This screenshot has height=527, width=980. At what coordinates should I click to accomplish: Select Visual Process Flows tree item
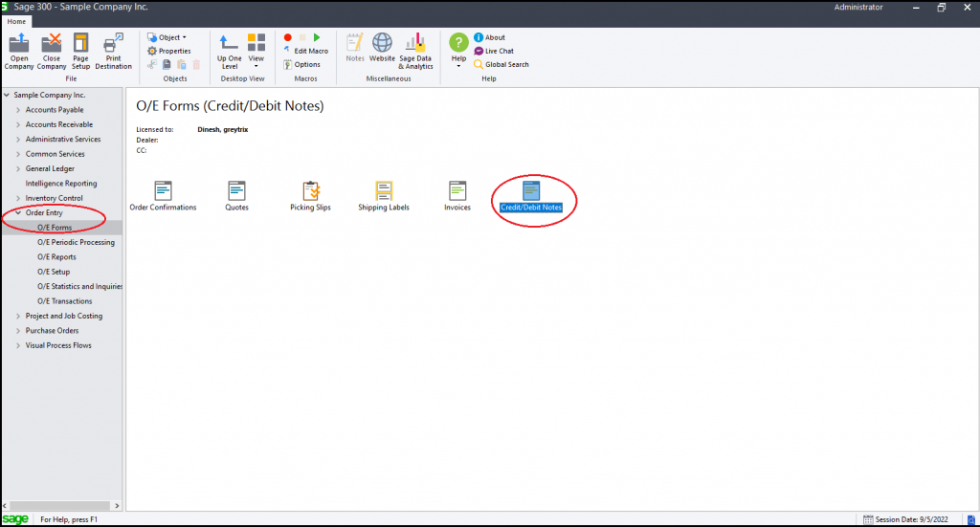[x=58, y=345]
